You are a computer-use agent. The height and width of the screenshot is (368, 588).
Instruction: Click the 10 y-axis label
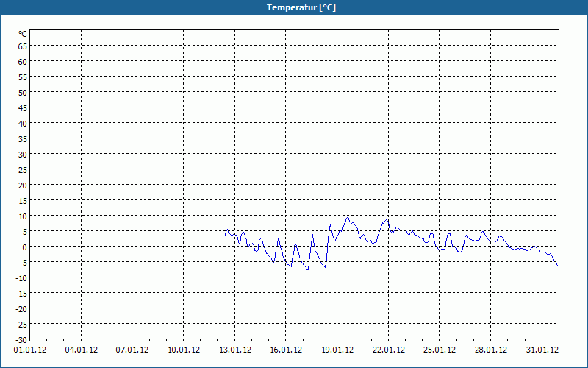pyautogui.click(x=23, y=216)
